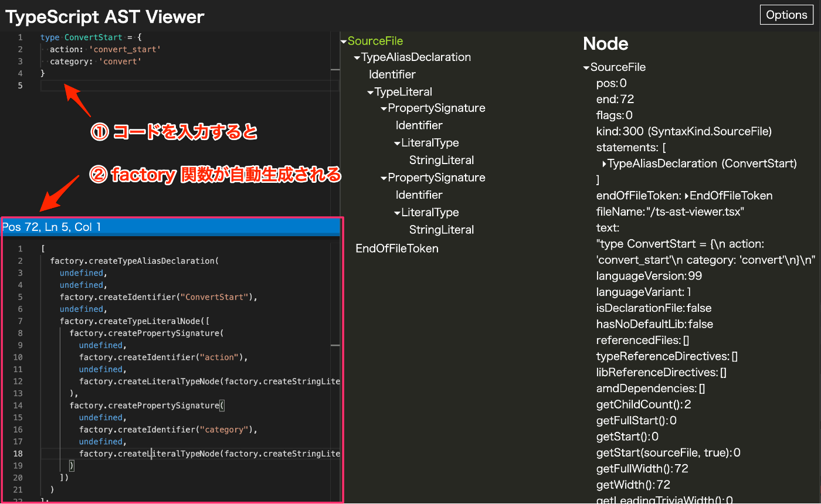The width and height of the screenshot is (821, 504).
Task: Select the TypeLiteral tree node
Action: [403, 92]
